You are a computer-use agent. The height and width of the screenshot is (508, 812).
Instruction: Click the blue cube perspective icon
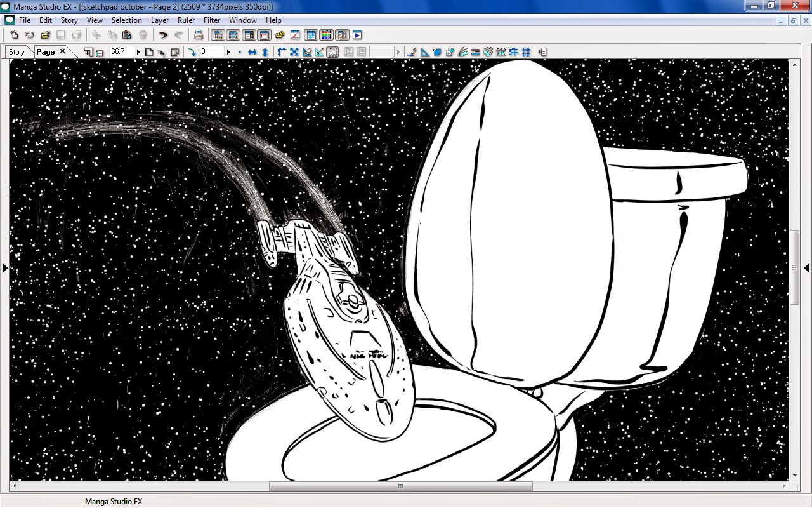coord(438,52)
